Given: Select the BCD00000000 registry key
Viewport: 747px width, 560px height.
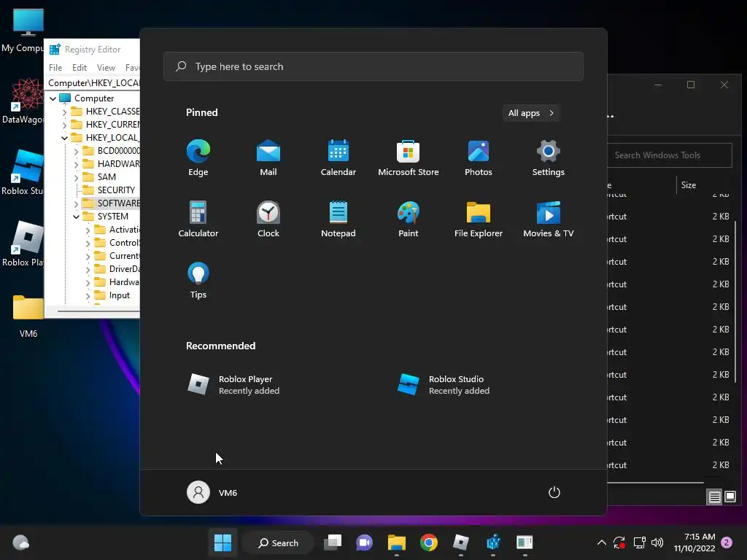Looking at the screenshot, I should [119, 150].
